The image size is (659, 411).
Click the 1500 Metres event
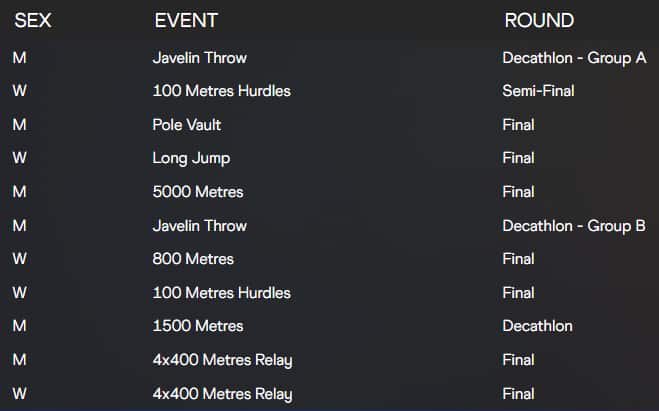click(x=198, y=326)
